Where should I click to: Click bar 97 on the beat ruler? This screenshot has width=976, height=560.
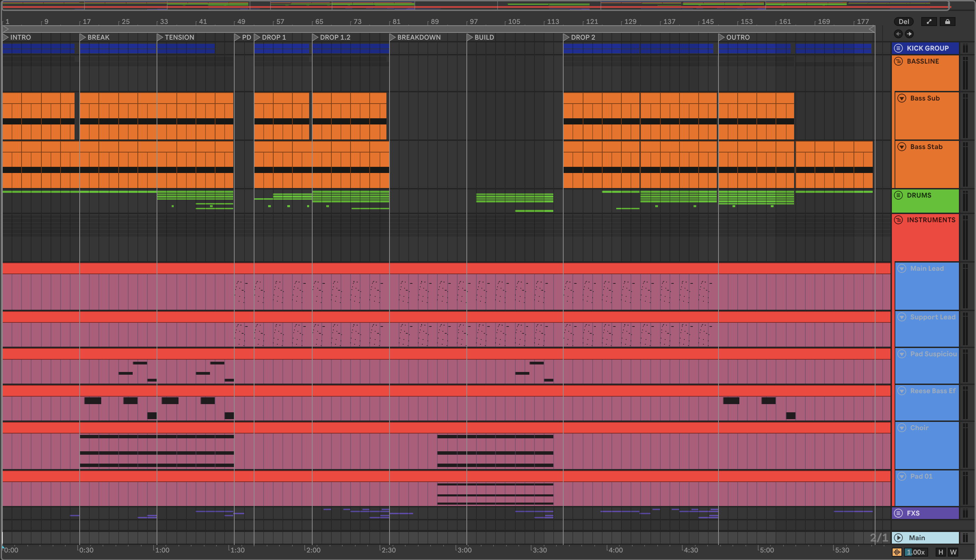(474, 22)
